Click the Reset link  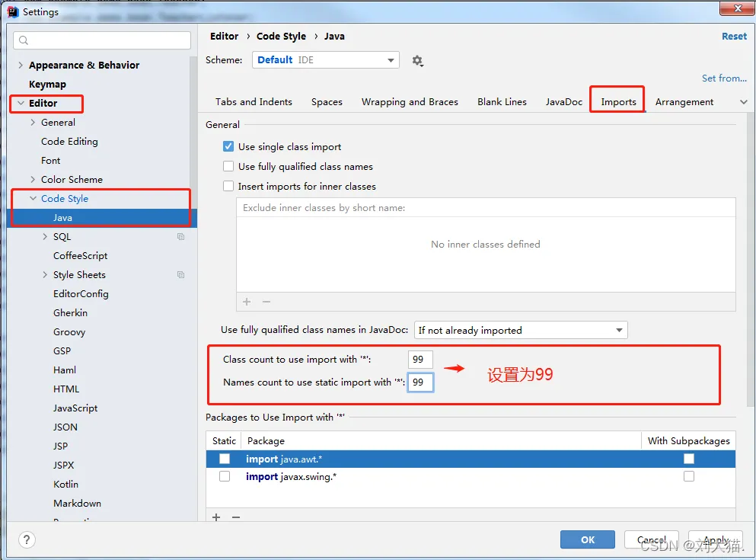(x=734, y=36)
